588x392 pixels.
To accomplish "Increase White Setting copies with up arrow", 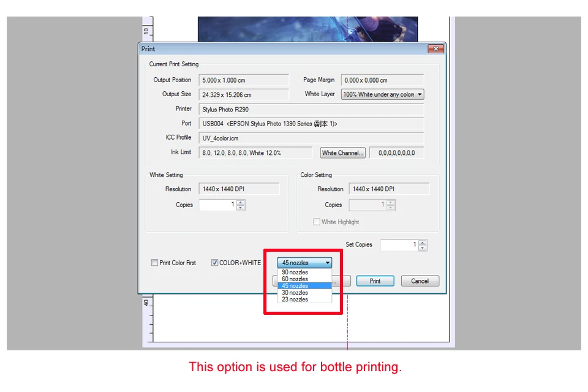I will 241,202.
